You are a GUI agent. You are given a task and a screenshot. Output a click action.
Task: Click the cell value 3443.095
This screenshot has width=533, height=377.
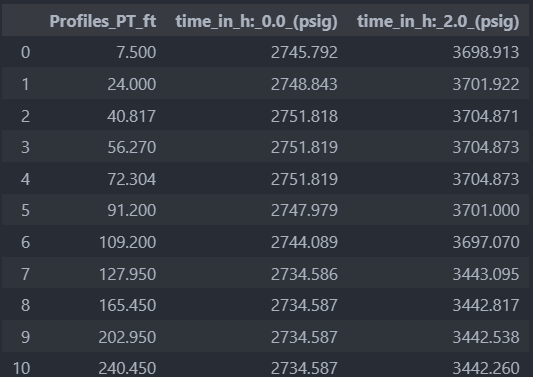pyautogui.click(x=486, y=274)
